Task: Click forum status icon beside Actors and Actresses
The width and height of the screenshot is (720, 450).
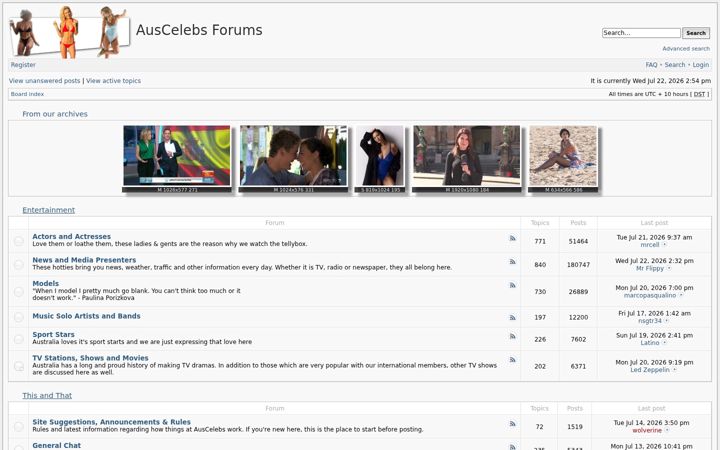Action: click(x=18, y=241)
